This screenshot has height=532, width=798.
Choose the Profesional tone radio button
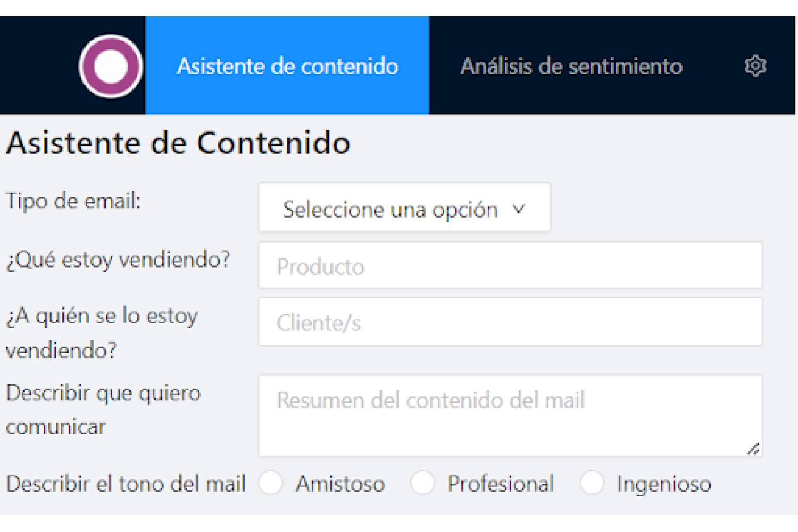pos(422,483)
